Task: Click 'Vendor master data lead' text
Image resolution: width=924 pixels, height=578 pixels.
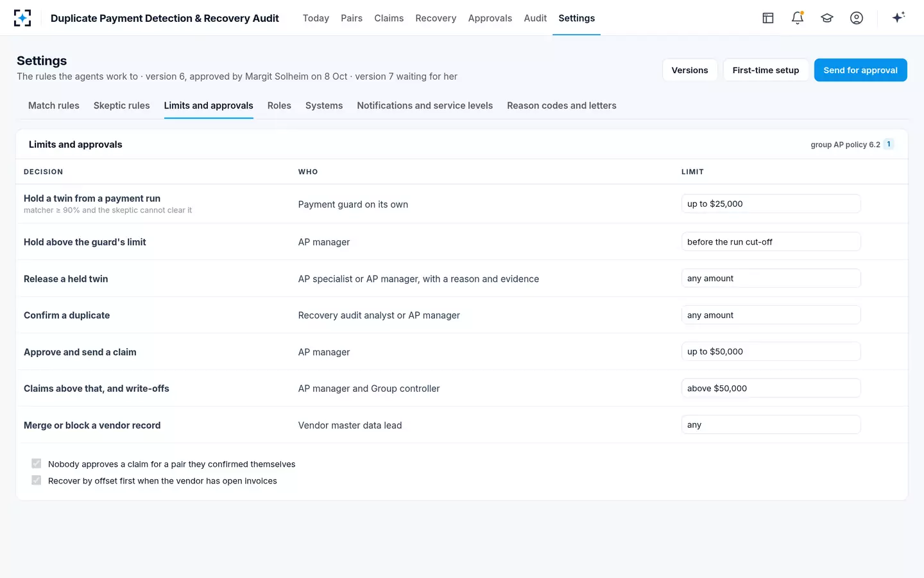Action: pos(350,425)
